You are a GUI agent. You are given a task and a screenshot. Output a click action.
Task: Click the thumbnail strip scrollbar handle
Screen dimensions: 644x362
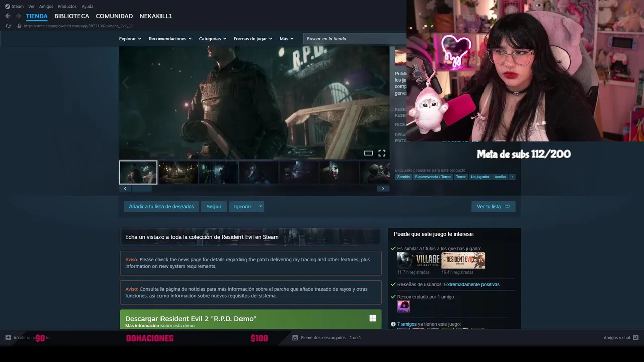click(142, 189)
